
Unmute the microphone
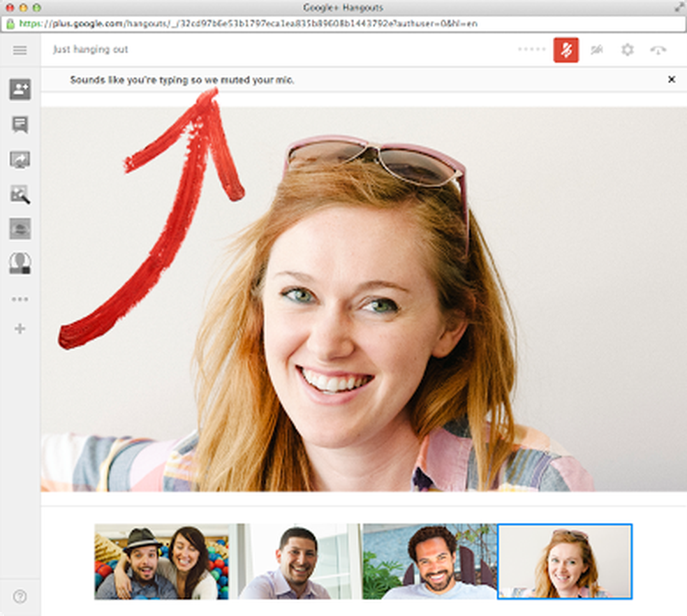click(x=566, y=50)
